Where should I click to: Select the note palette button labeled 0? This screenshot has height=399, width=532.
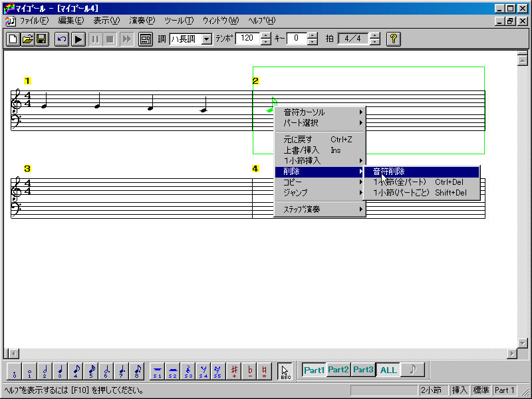14,371
